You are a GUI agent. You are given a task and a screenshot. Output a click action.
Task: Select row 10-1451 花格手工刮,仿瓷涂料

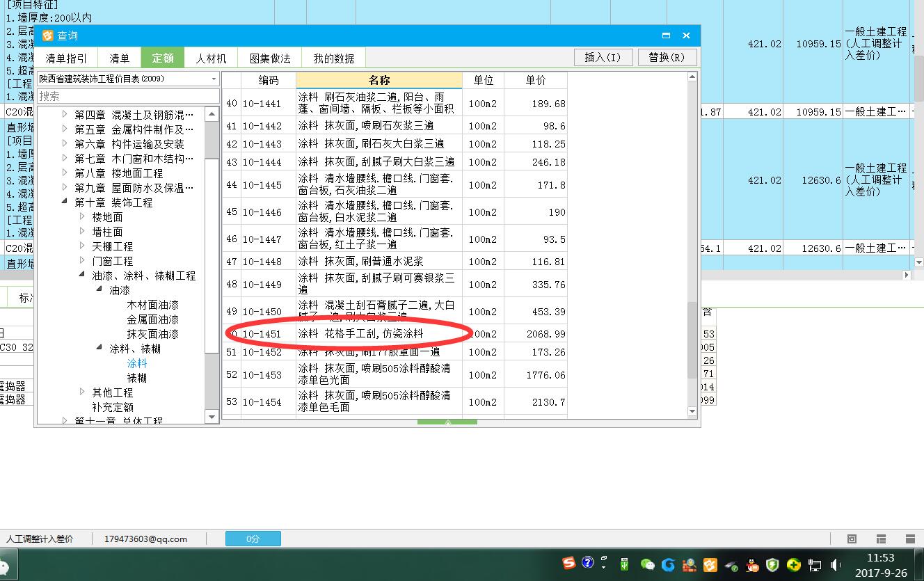[x=395, y=334]
